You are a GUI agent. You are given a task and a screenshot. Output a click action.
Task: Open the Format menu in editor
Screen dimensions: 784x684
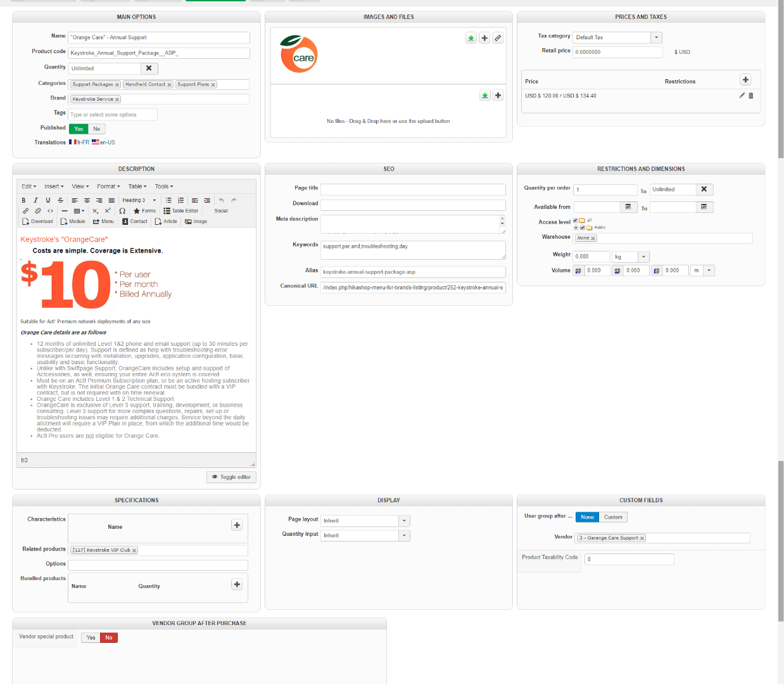pos(108,187)
